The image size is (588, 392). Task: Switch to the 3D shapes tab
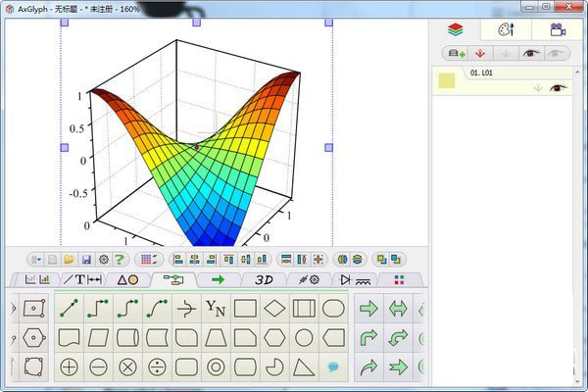264,280
